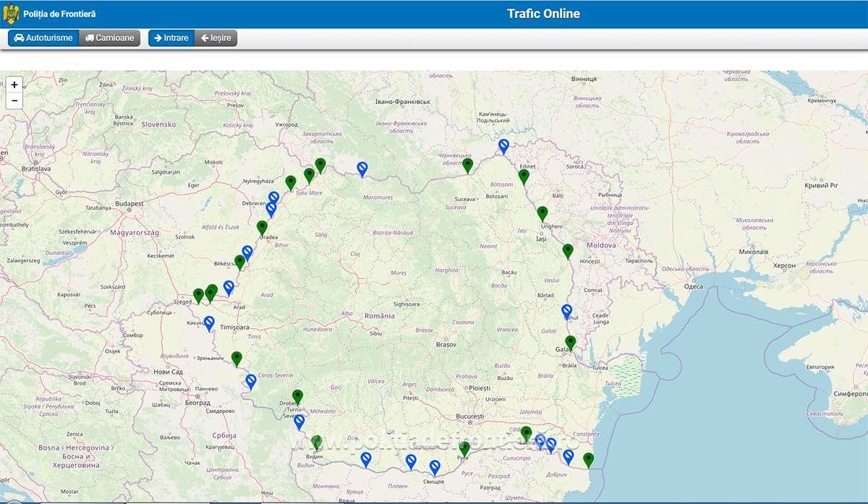Select green marker at Drobeta
868x504 pixels.
297,398
